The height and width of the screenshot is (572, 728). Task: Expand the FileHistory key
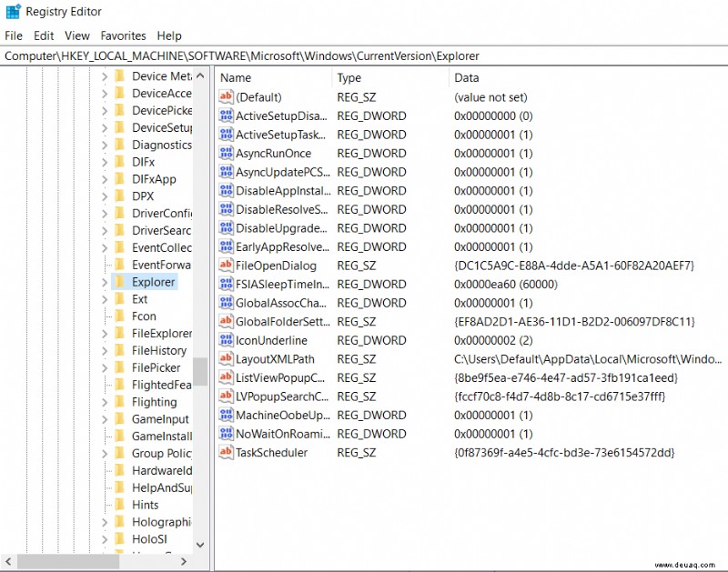(105, 351)
